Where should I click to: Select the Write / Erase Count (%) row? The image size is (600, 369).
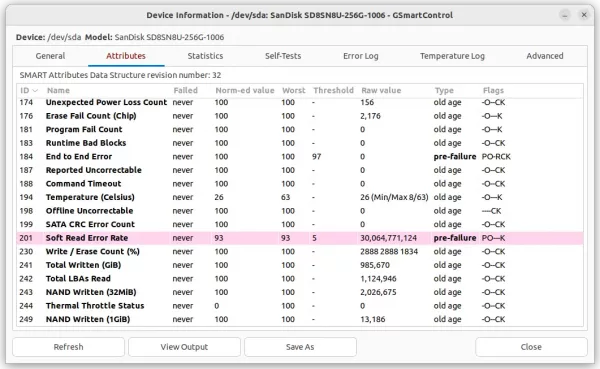click(x=300, y=251)
